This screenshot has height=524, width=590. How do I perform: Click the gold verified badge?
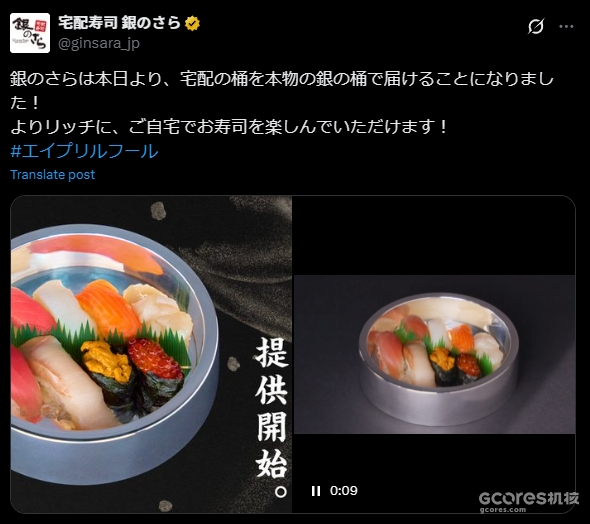(193, 23)
